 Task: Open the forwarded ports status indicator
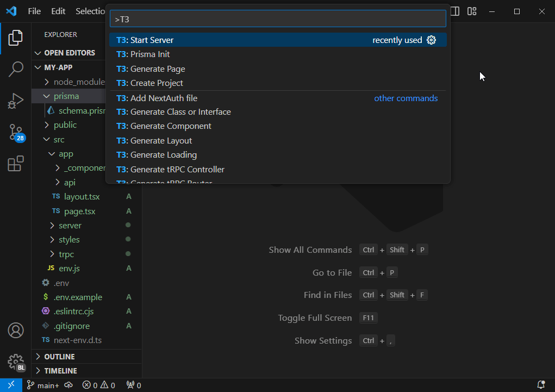coord(134,385)
